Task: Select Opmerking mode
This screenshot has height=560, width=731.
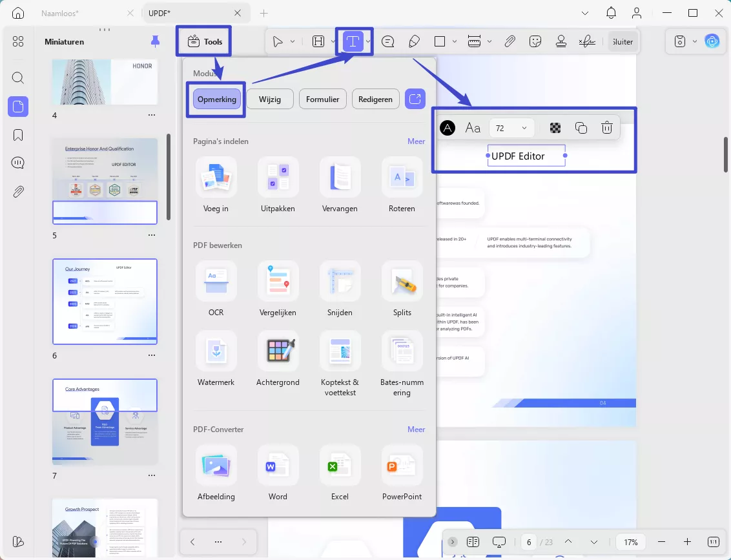Action: [x=217, y=99]
